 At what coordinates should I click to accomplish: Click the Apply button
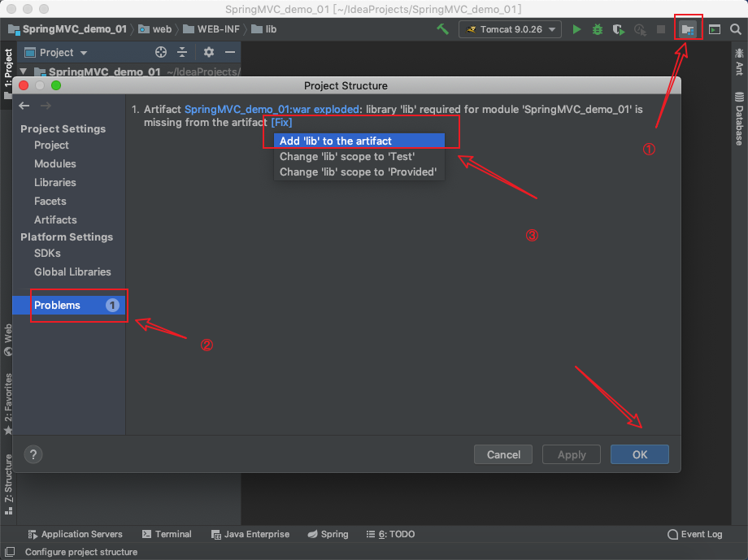click(572, 454)
